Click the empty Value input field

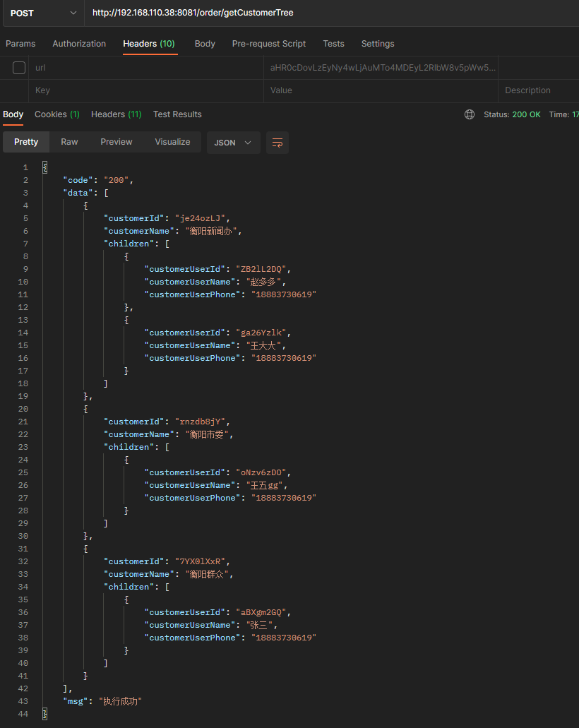[x=381, y=90]
